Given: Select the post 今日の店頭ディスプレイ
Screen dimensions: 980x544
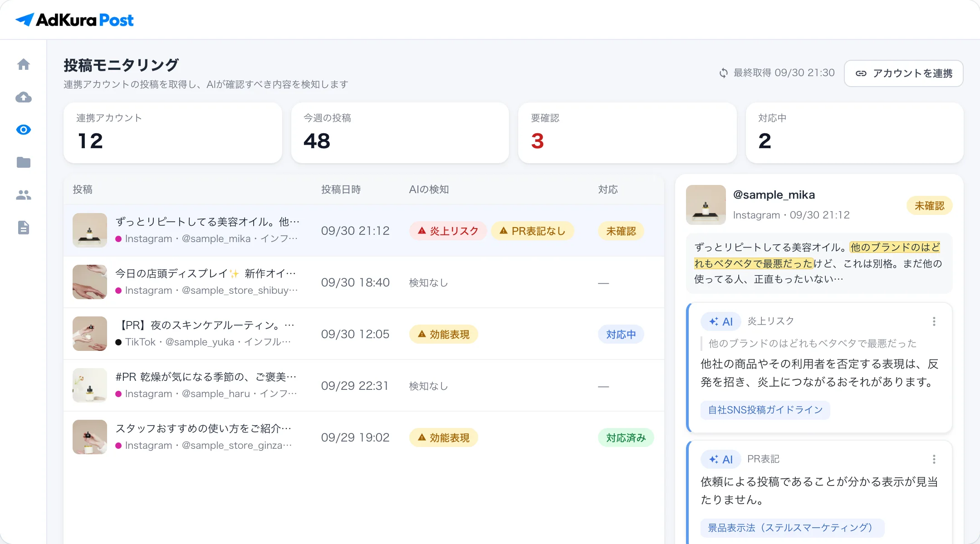Looking at the screenshot, I should 364,282.
